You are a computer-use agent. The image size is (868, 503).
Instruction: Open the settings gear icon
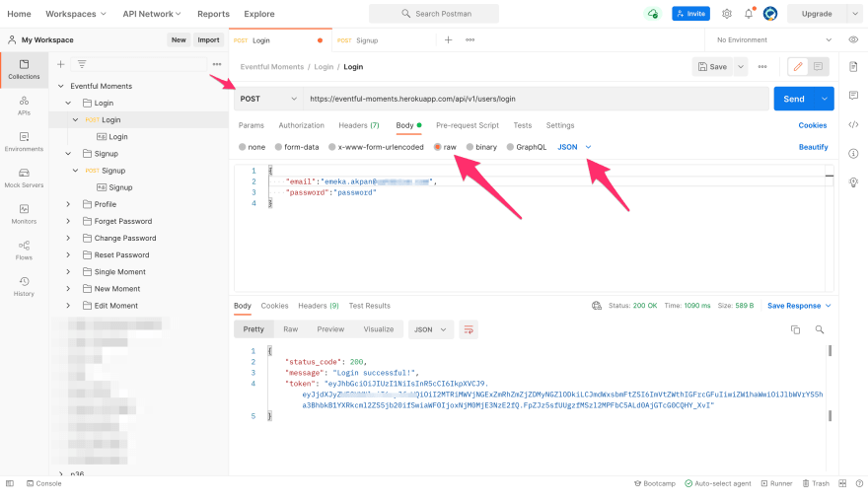point(727,14)
